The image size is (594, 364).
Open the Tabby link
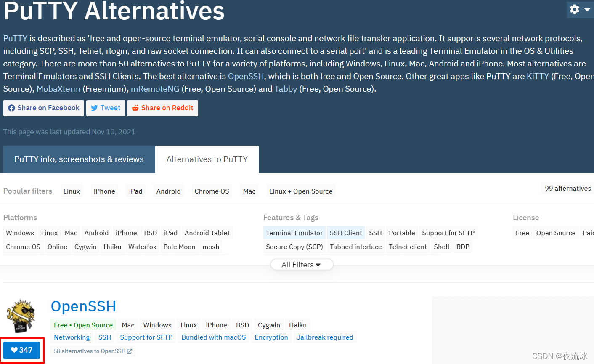pyautogui.click(x=286, y=89)
